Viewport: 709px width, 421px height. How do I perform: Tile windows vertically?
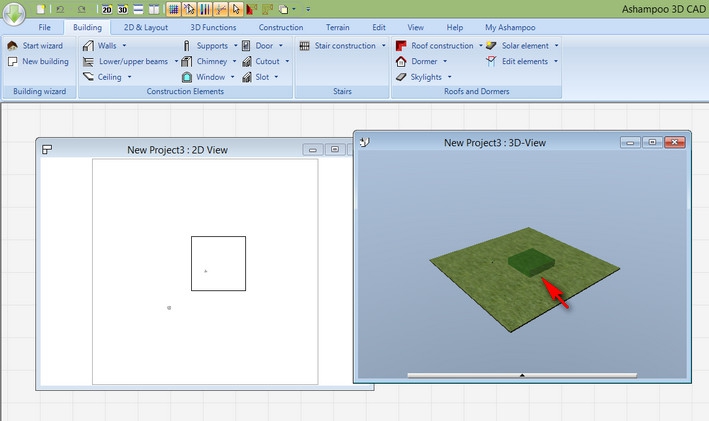[x=154, y=9]
